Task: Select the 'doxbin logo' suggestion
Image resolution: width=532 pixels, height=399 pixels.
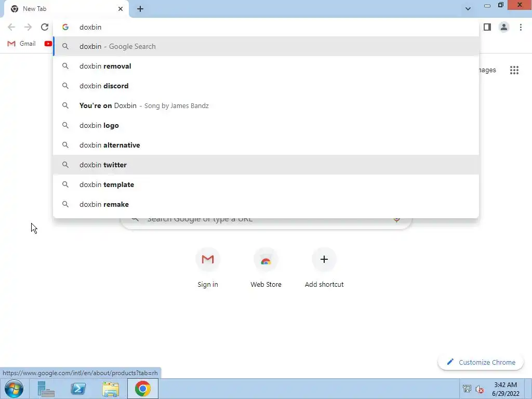Action: [266, 125]
